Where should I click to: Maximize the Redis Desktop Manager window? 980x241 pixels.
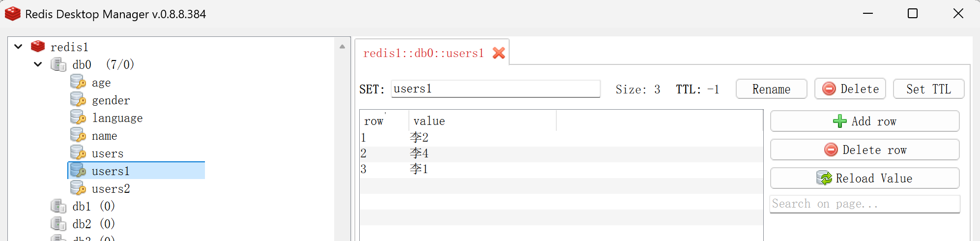(x=913, y=13)
